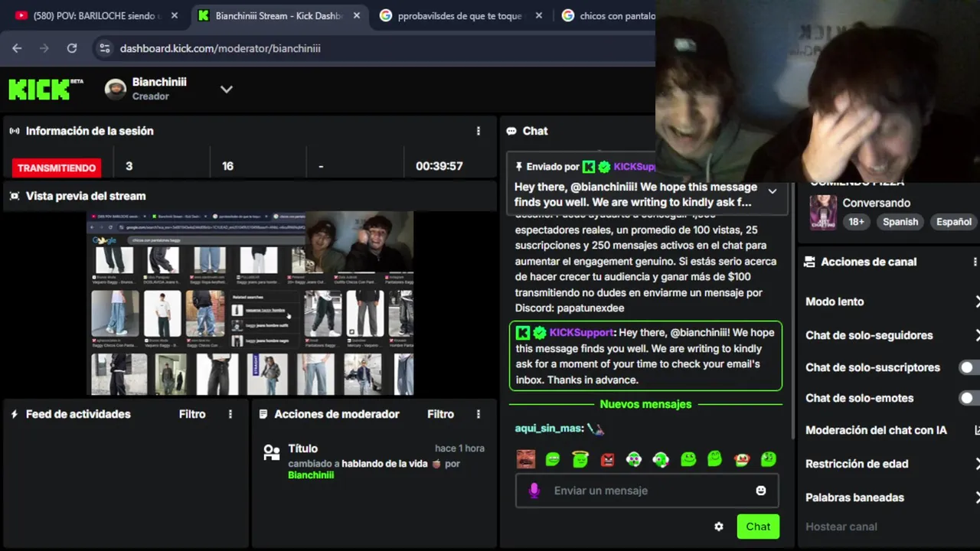Pick the green closed-eyes happy emote
This screenshot has width=980, height=551.
point(715,459)
